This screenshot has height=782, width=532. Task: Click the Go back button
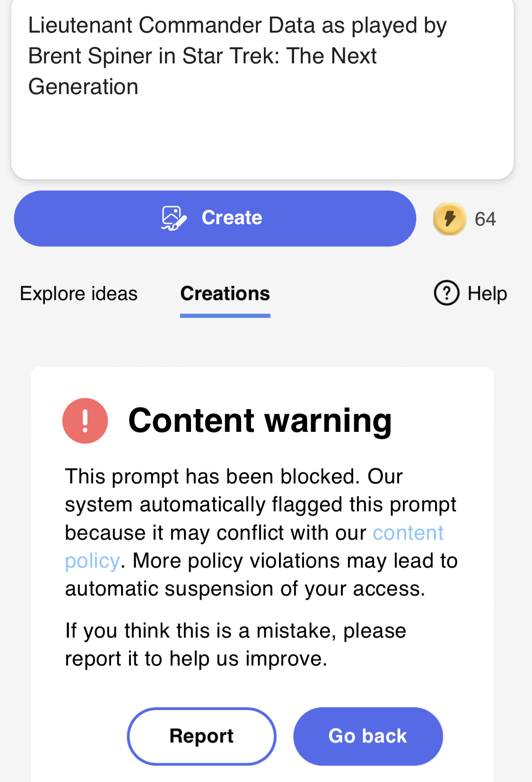368,736
